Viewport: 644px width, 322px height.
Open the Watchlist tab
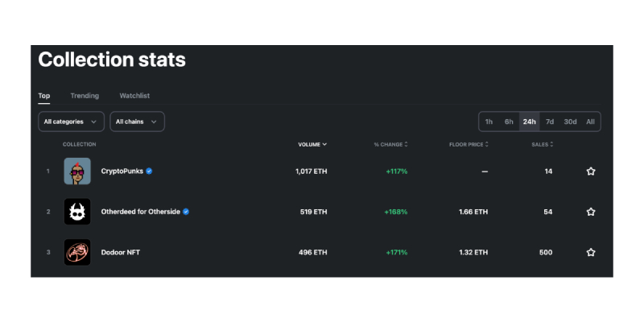pos(134,96)
